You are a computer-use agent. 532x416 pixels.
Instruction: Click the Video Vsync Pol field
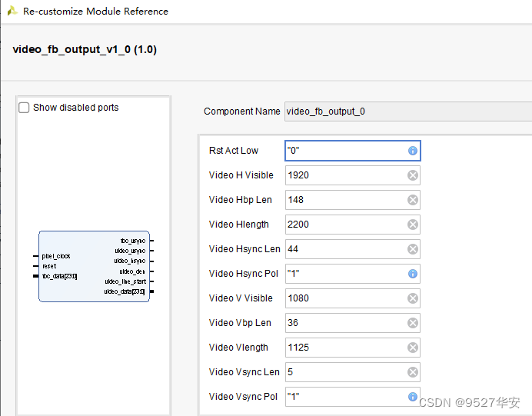tap(344, 397)
